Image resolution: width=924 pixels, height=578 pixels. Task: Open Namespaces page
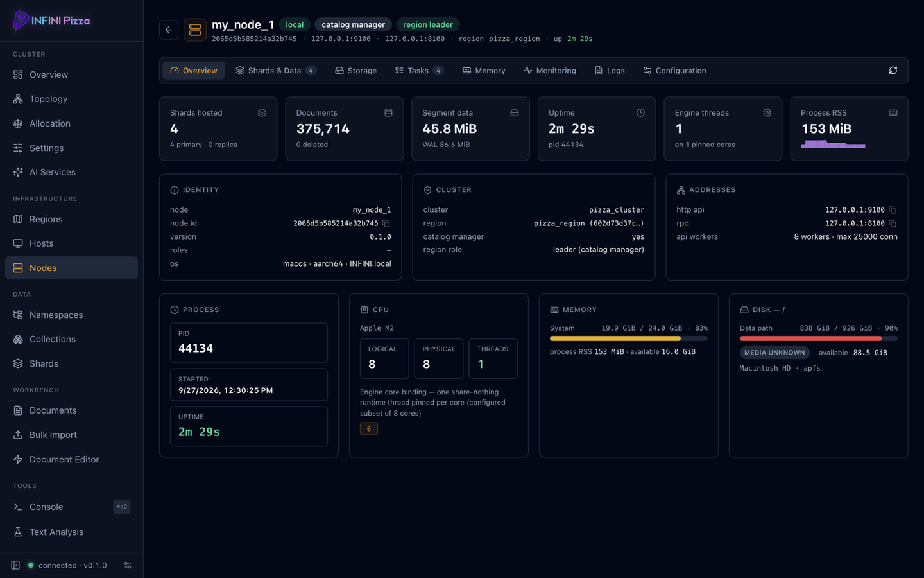click(x=71, y=315)
